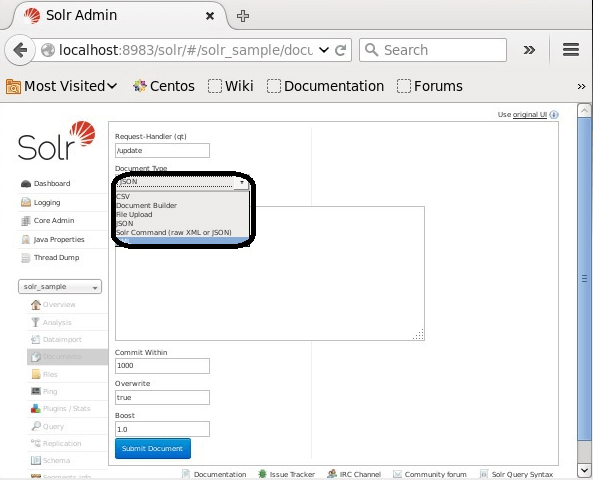Click the Solr logo

click(57, 141)
